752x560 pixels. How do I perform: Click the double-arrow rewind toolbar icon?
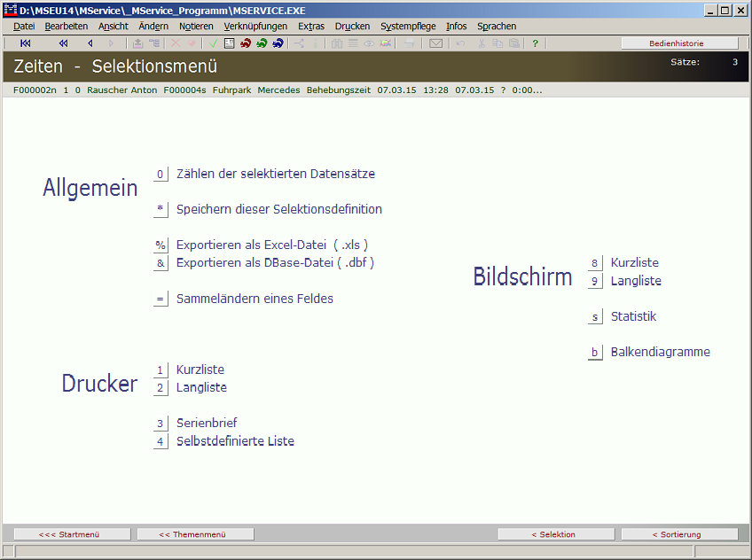pyautogui.click(x=63, y=43)
